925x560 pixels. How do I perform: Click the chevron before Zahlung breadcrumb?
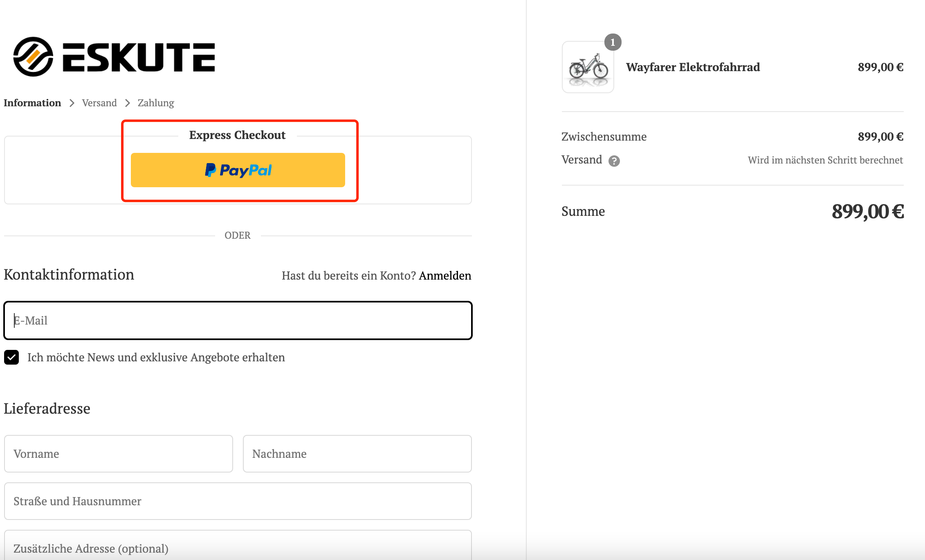click(x=127, y=103)
